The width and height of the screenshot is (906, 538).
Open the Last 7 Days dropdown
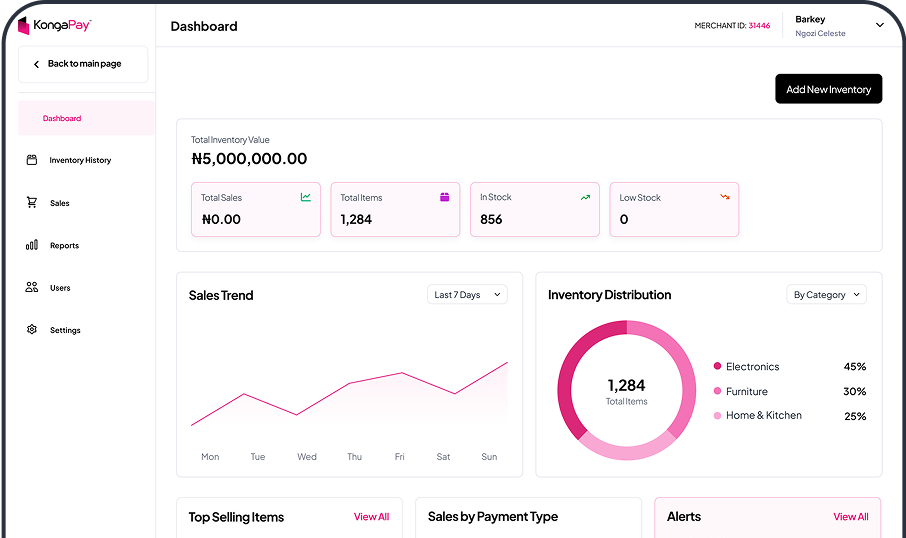tap(467, 295)
